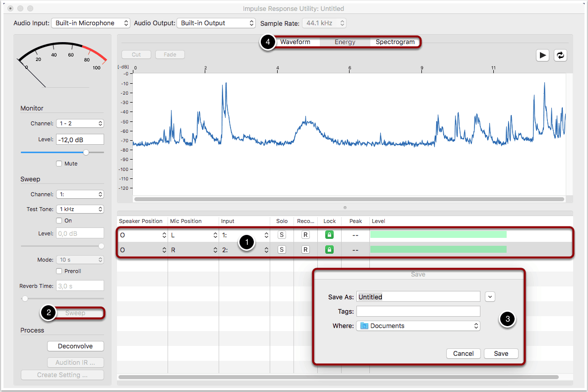Image resolution: width=588 pixels, height=392 pixels.
Task: Switch to the Energy tab
Action: [x=345, y=42]
